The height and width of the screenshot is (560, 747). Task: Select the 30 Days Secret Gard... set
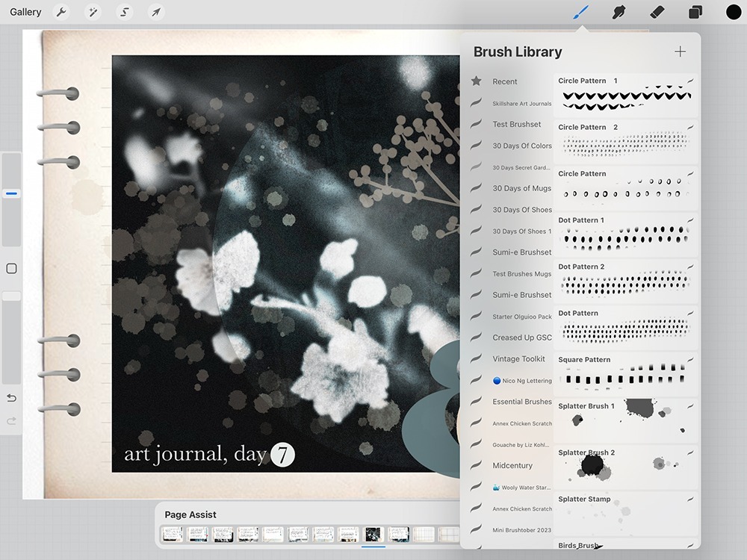tap(521, 167)
